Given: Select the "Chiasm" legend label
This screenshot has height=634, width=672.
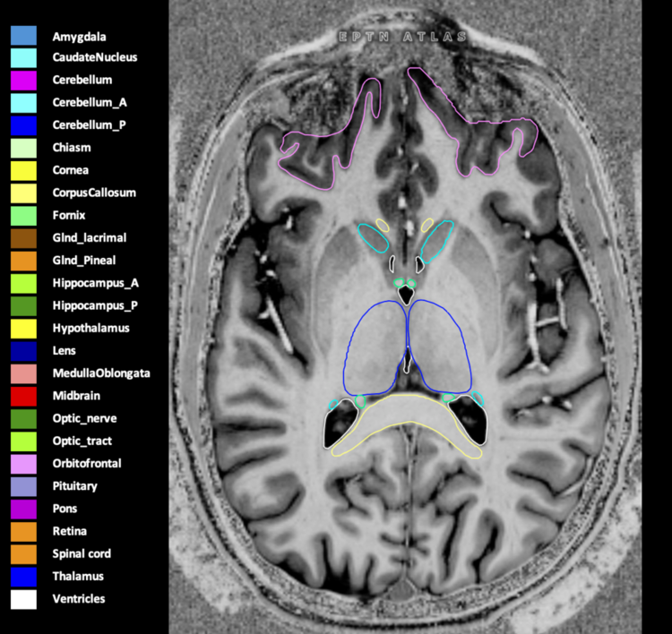Looking at the screenshot, I should [72, 148].
